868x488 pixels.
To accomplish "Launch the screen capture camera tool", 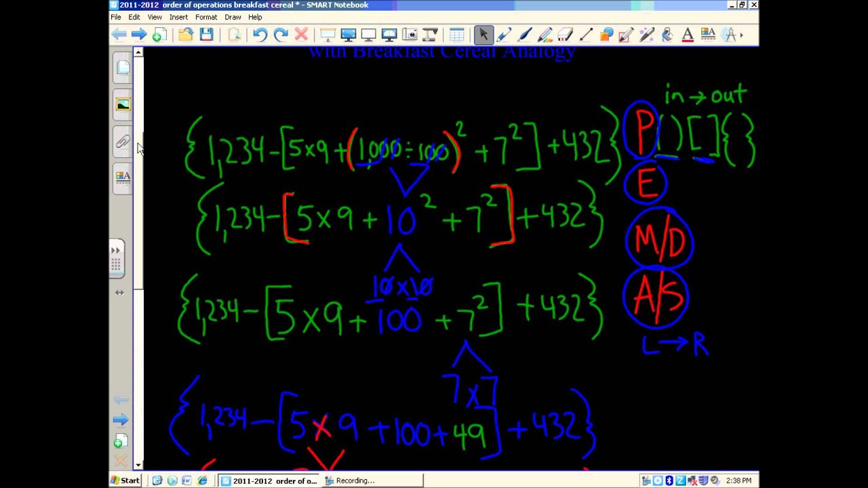I will pyautogui.click(x=409, y=35).
